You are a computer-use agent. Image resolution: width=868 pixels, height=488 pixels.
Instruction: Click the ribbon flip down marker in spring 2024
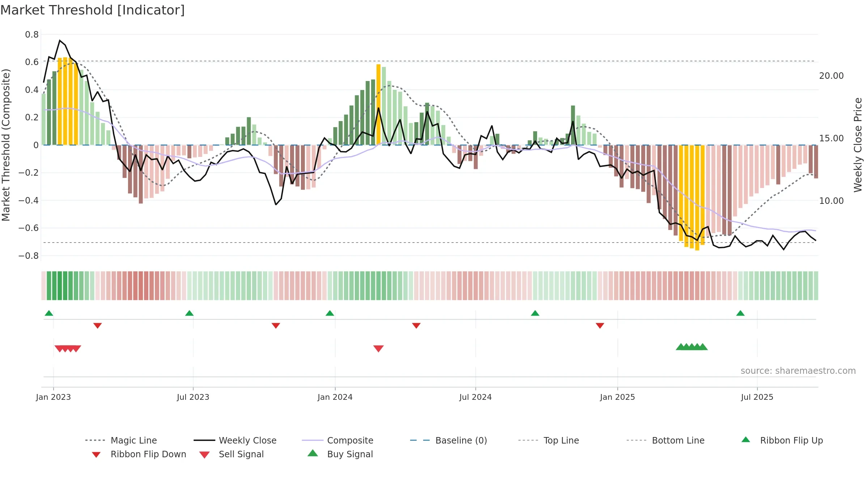tap(416, 326)
